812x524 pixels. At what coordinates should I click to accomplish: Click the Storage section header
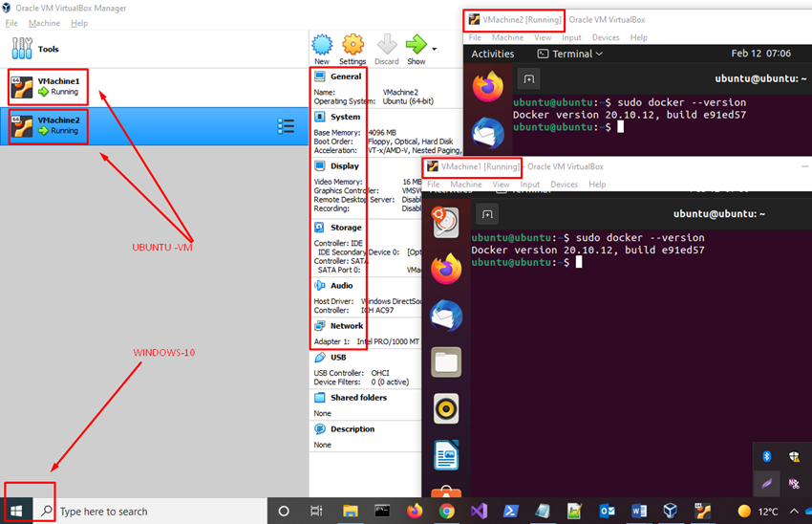pyautogui.click(x=346, y=228)
